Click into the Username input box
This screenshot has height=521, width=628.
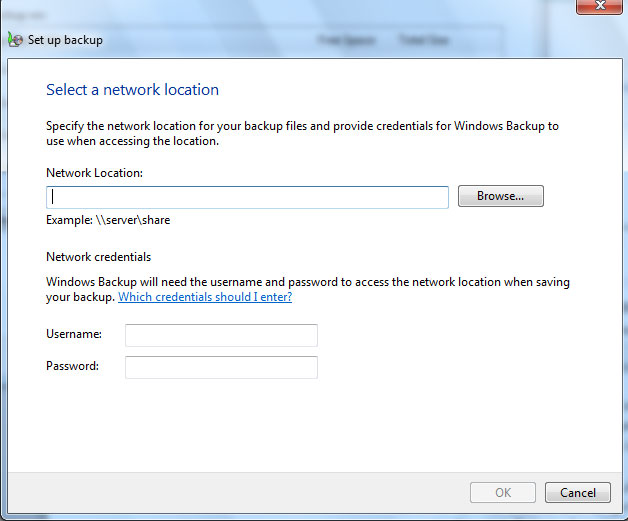pos(221,335)
